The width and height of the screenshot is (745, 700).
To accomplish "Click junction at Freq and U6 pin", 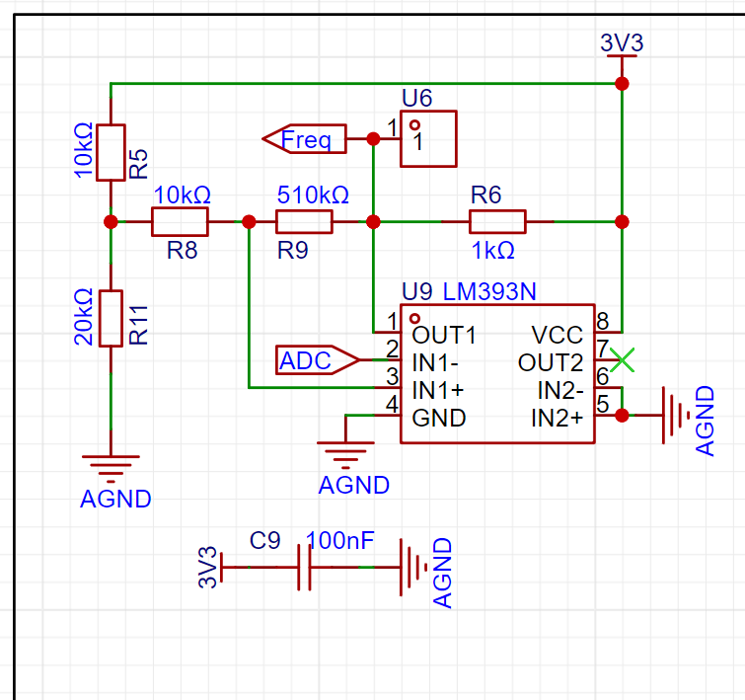I will point(373,139).
